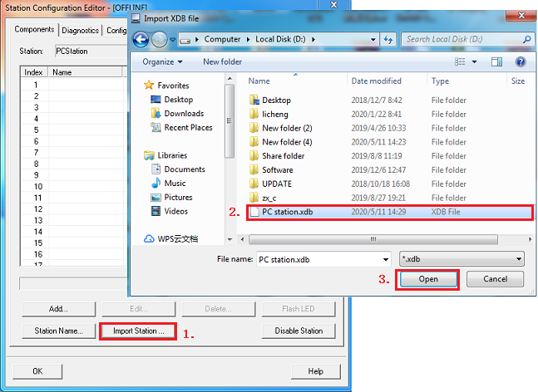
Task: Click the Forward navigation arrow
Action: (159, 40)
